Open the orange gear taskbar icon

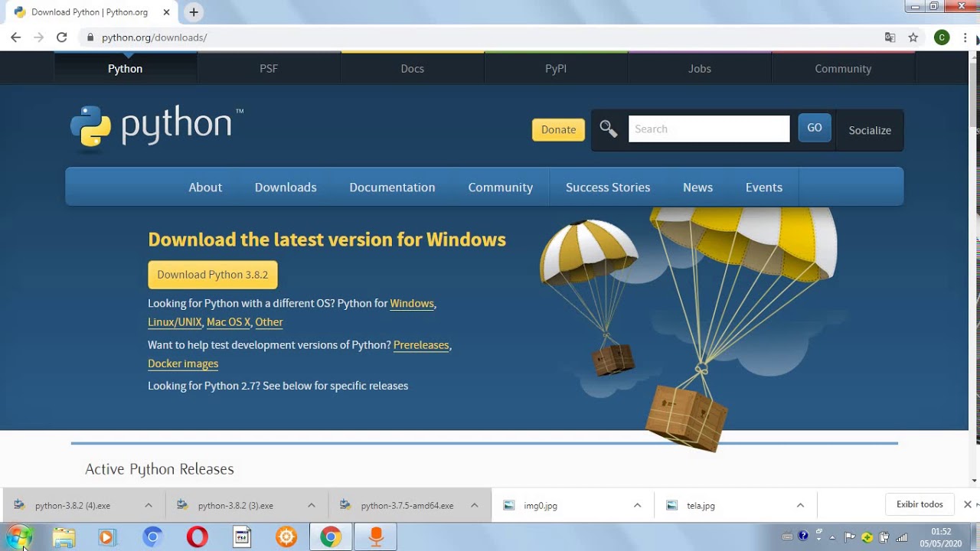point(286,537)
